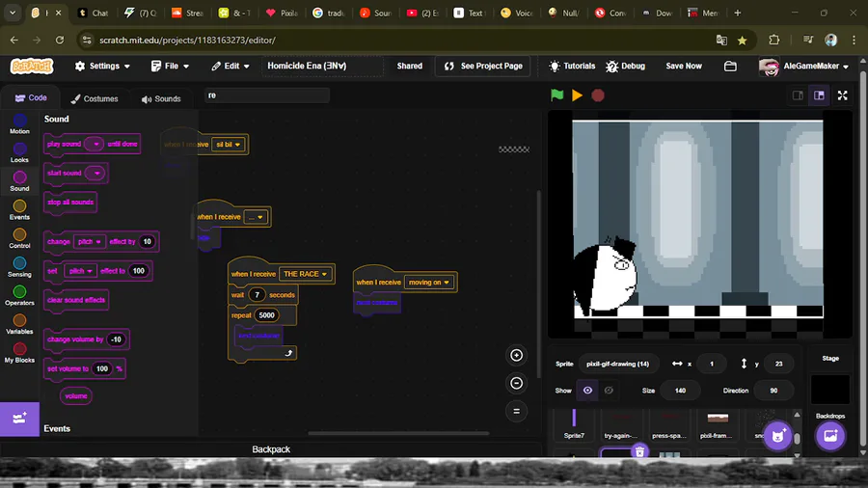Edit the sprite x position field
The image size is (868, 488).
712,364
